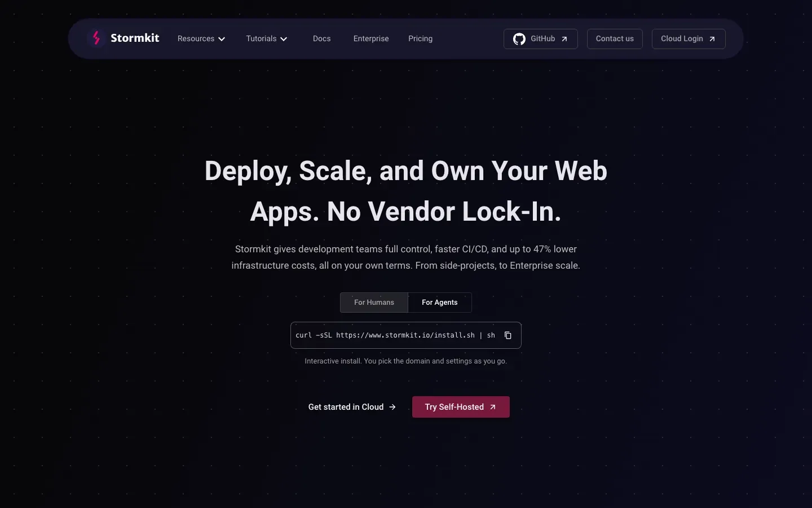Open the Resources dropdown menu

(201, 39)
